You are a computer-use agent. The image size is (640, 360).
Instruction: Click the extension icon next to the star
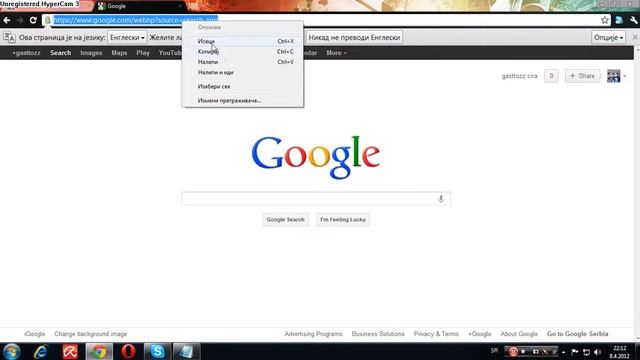(x=619, y=20)
